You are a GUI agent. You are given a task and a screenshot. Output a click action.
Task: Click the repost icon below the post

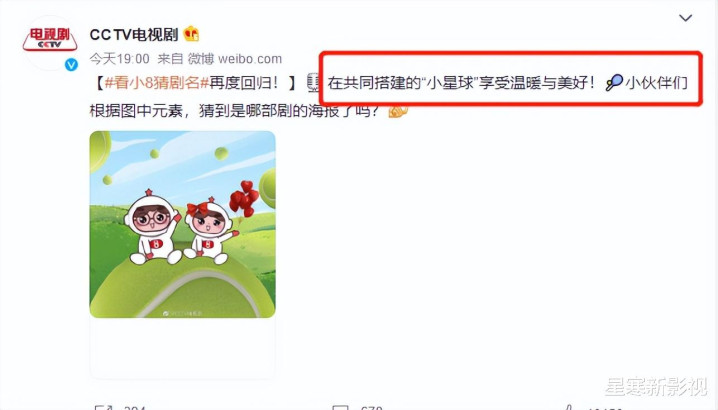(103, 407)
